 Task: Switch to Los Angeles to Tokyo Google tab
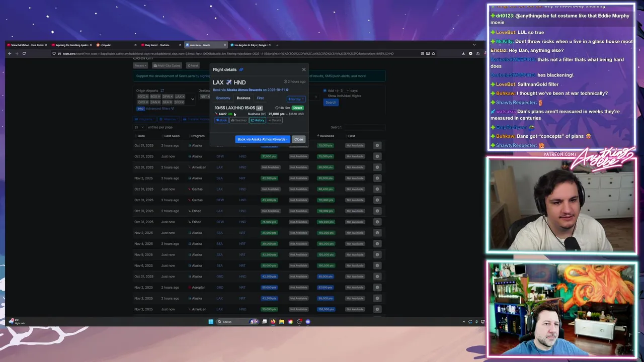click(x=249, y=45)
